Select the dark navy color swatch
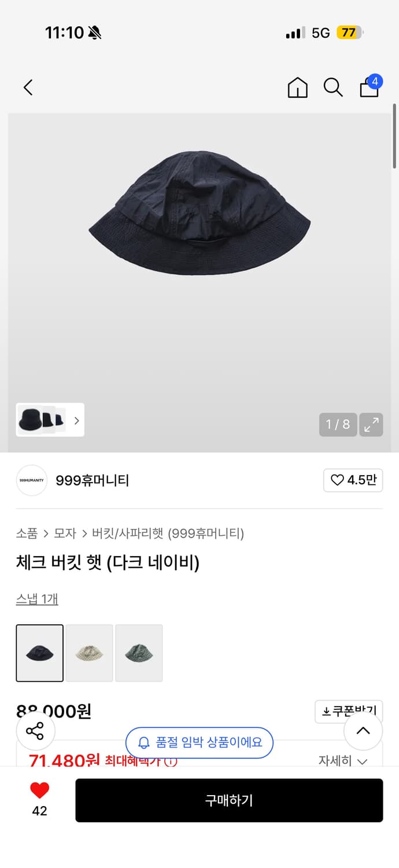This screenshot has height=868, width=399. pyautogui.click(x=39, y=653)
